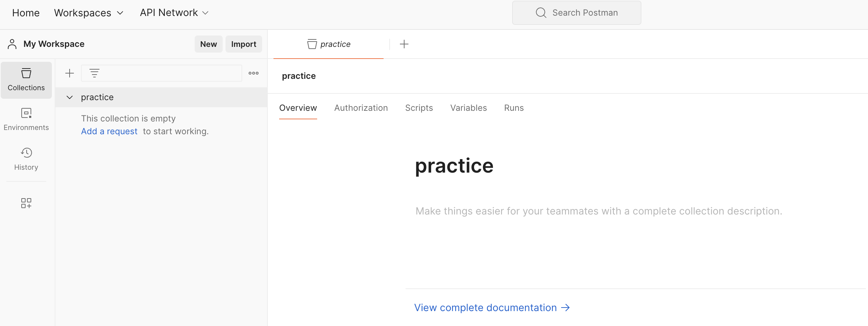This screenshot has height=326, width=868.
Task: Switch to the Variables tab
Action: coord(468,108)
